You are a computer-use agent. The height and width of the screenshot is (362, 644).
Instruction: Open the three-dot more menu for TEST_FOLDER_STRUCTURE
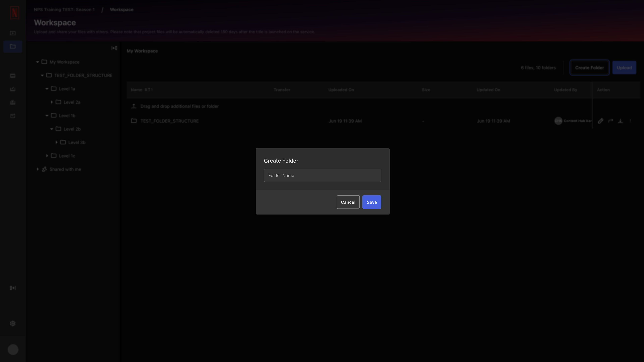coord(630,121)
